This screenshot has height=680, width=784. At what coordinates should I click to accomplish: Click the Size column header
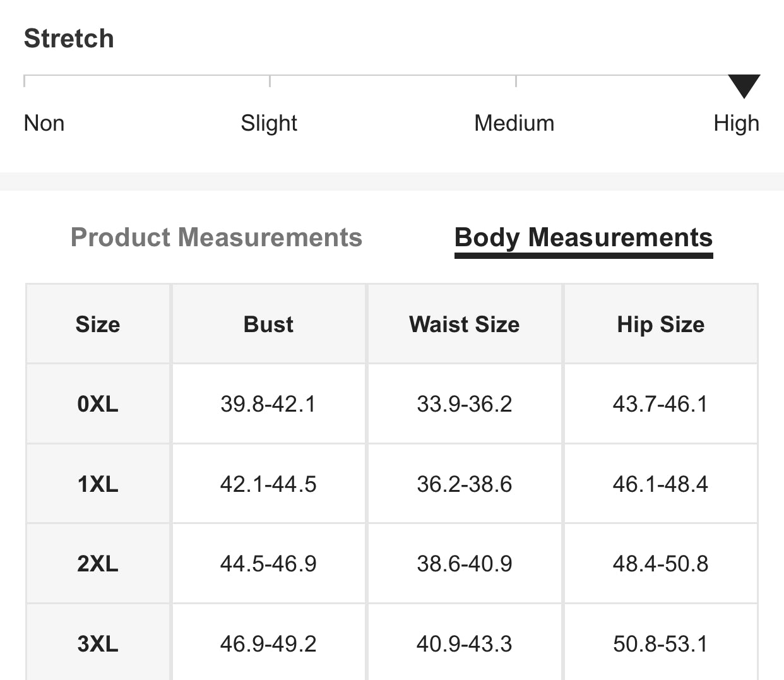point(98,324)
